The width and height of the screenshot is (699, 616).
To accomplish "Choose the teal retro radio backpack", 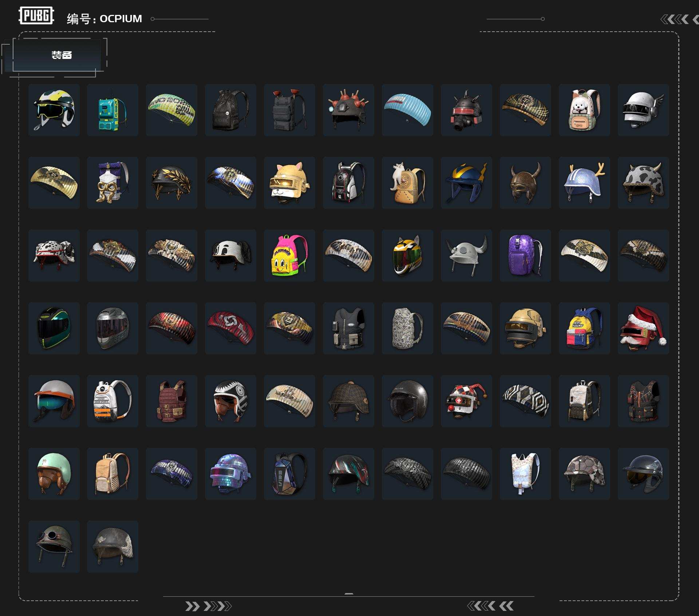I will [x=112, y=110].
